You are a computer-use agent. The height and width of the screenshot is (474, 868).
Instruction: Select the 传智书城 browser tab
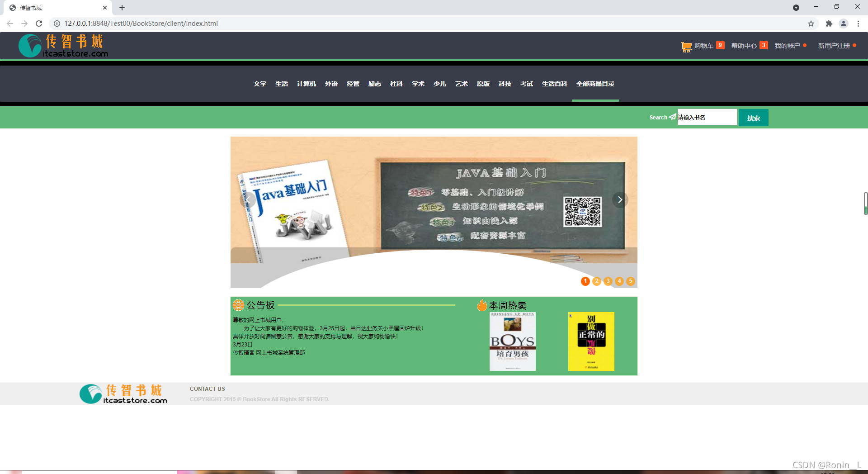(x=59, y=8)
